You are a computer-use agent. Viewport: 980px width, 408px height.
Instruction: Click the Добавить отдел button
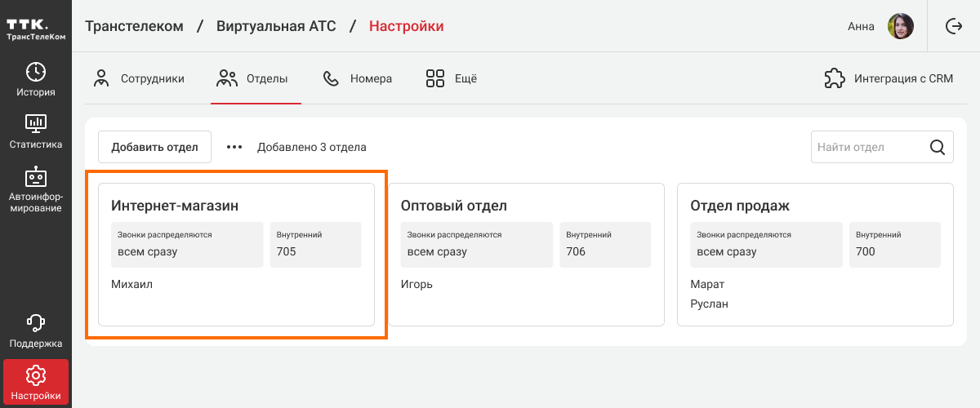154,147
